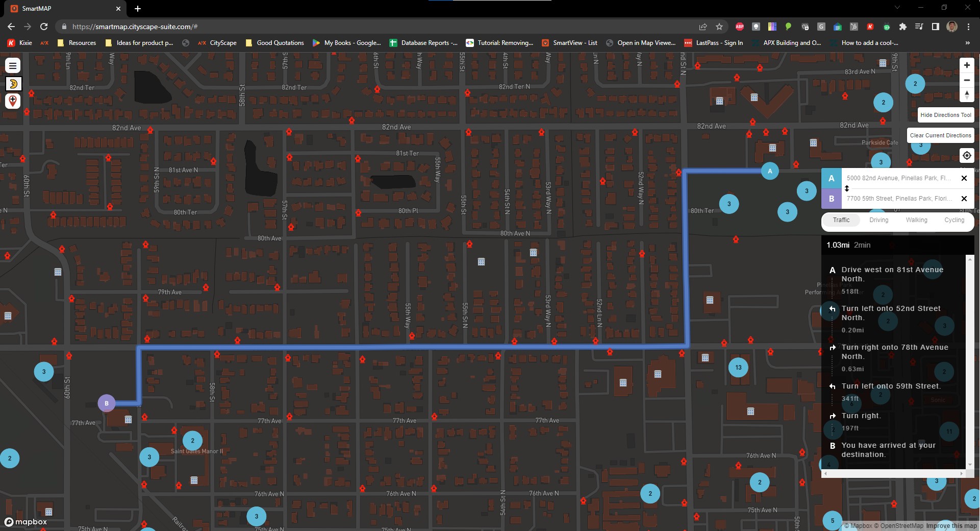The height and width of the screenshot is (531, 980).
Task: Zoom out of the map
Action: [x=966, y=80]
